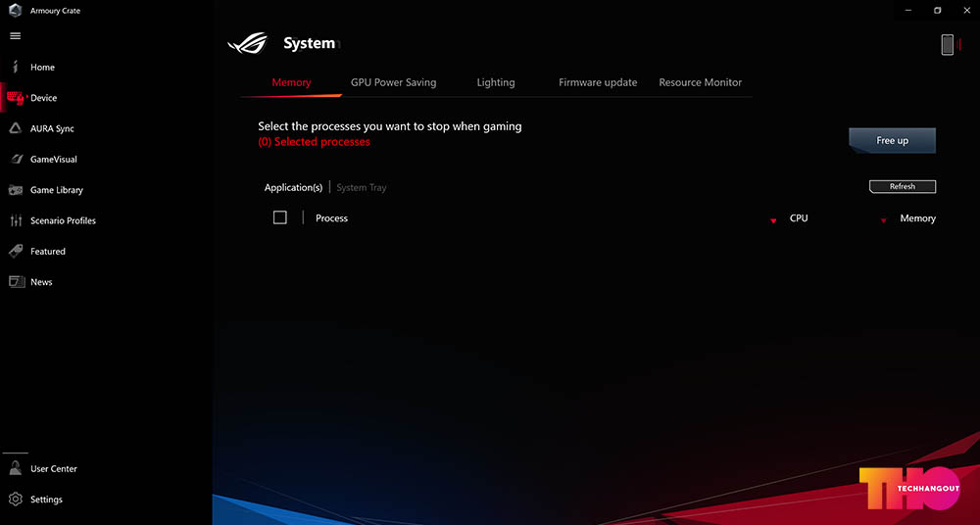Screen dimensions: 980x525
Task: Open Game Library controller icon
Action: pyautogui.click(x=17, y=189)
